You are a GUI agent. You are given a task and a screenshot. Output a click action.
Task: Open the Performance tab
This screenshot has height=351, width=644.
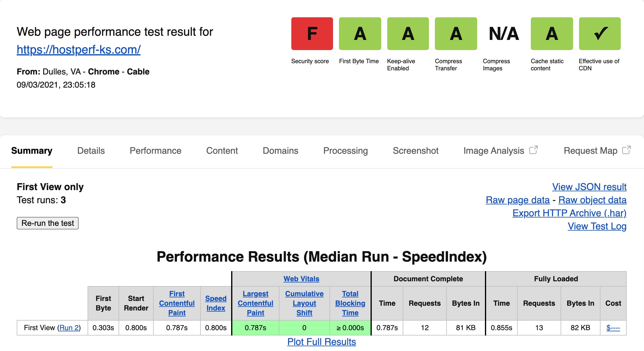pyautogui.click(x=155, y=151)
